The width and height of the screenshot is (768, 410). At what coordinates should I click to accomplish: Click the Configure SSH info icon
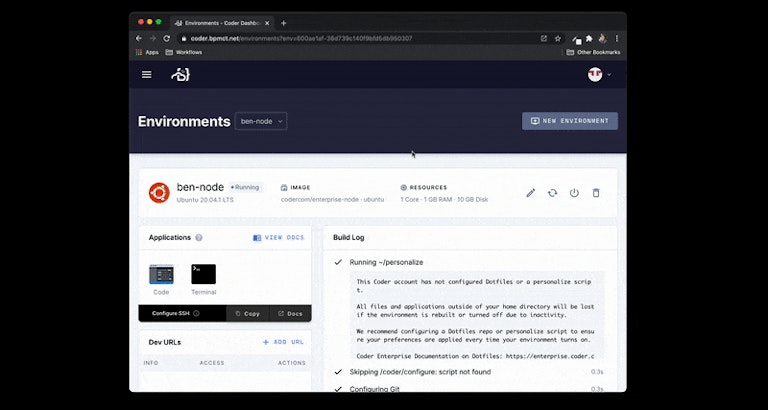click(196, 314)
